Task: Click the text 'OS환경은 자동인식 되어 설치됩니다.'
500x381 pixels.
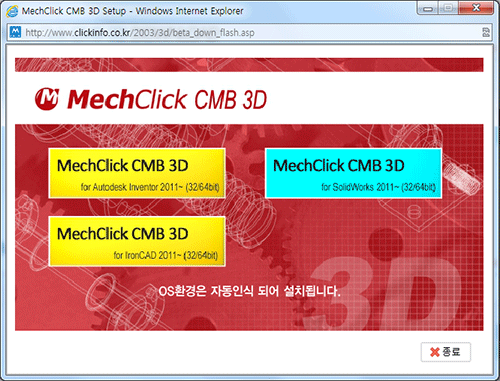Action: click(x=249, y=291)
